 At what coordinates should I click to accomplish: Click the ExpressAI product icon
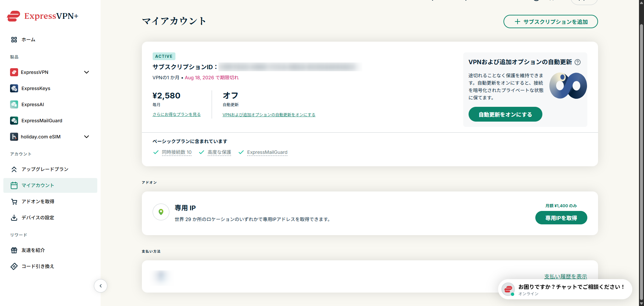14,104
